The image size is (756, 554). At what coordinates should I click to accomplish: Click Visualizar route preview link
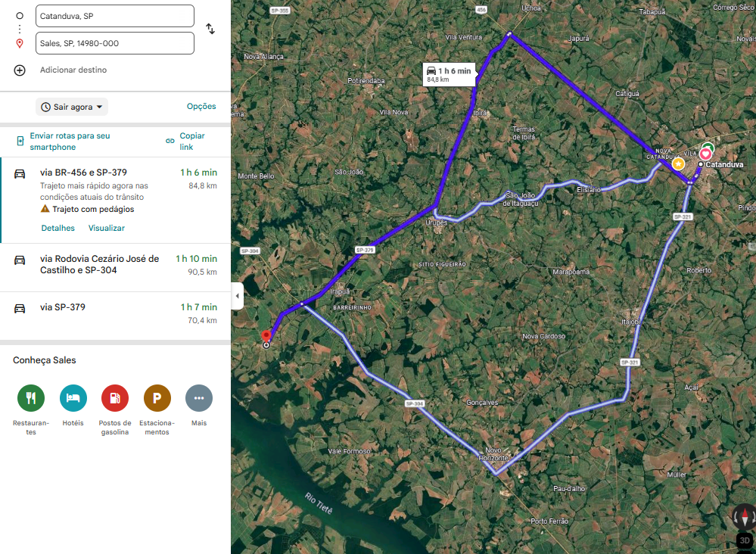(x=107, y=228)
